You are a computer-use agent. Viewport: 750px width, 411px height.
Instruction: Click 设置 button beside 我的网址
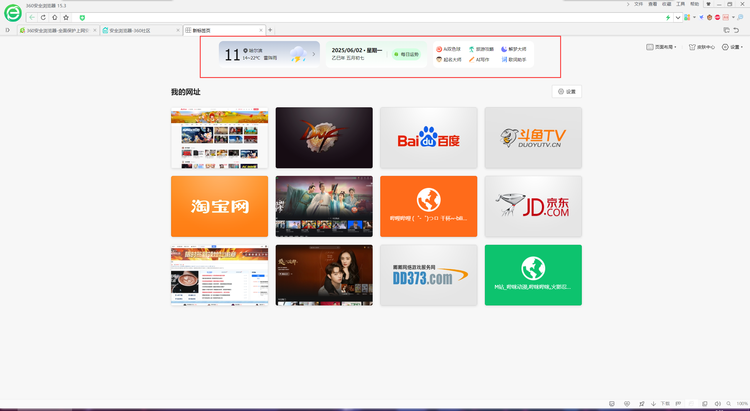point(567,91)
